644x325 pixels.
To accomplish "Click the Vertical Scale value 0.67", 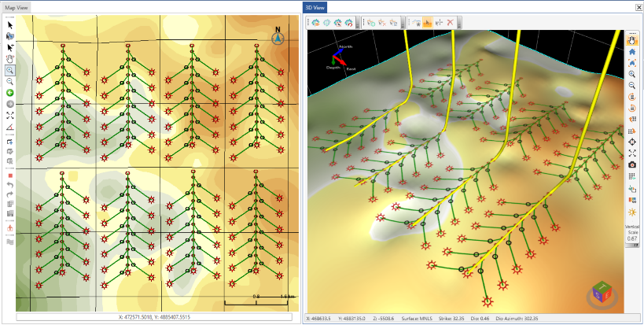I will (x=632, y=238).
